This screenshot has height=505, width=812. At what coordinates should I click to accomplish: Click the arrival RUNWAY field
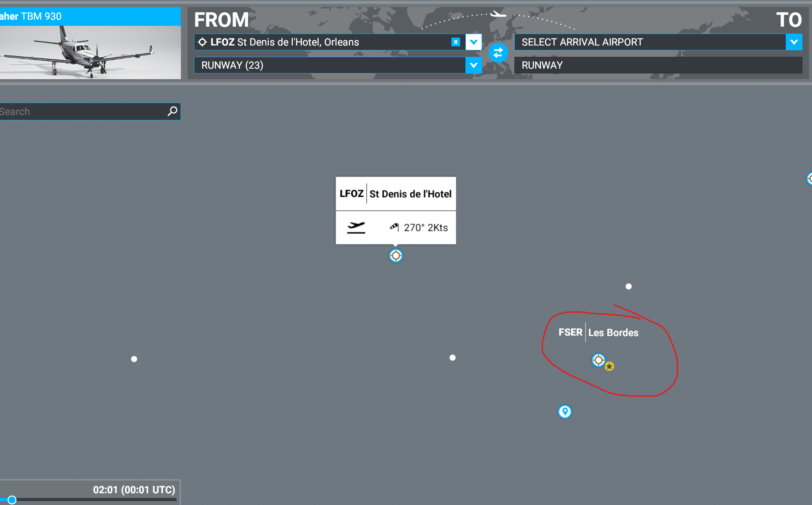[x=658, y=66]
